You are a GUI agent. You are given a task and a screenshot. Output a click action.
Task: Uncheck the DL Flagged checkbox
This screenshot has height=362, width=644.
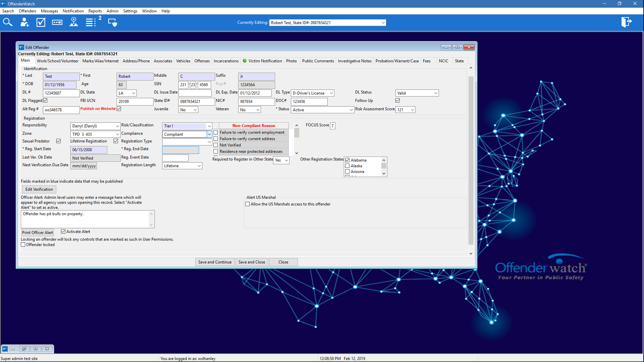point(45,101)
